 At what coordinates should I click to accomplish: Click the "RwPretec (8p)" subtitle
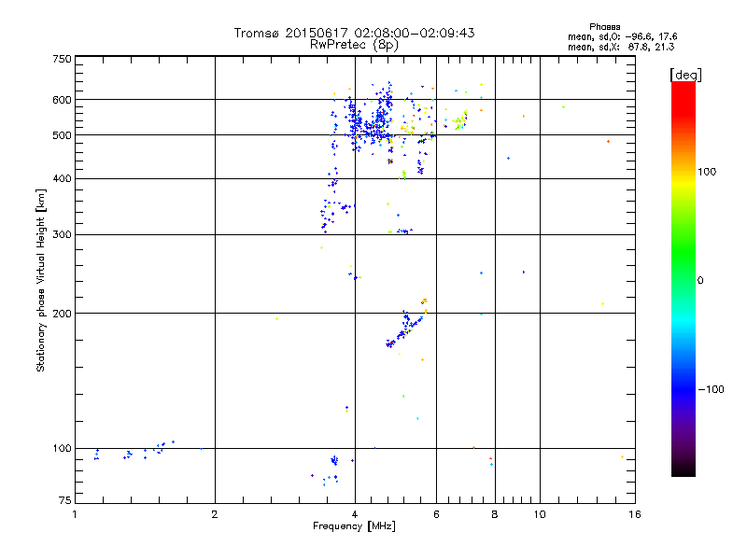click(354, 45)
